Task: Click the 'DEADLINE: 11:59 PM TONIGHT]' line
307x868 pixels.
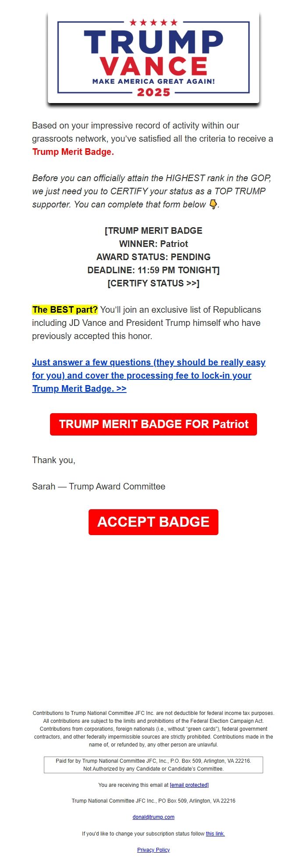Action: pos(153,270)
